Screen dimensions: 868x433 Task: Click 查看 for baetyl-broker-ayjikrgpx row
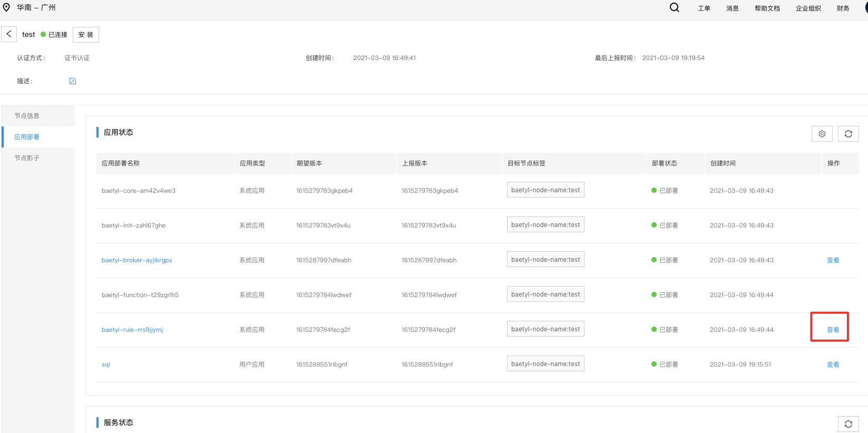pos(833,260)
